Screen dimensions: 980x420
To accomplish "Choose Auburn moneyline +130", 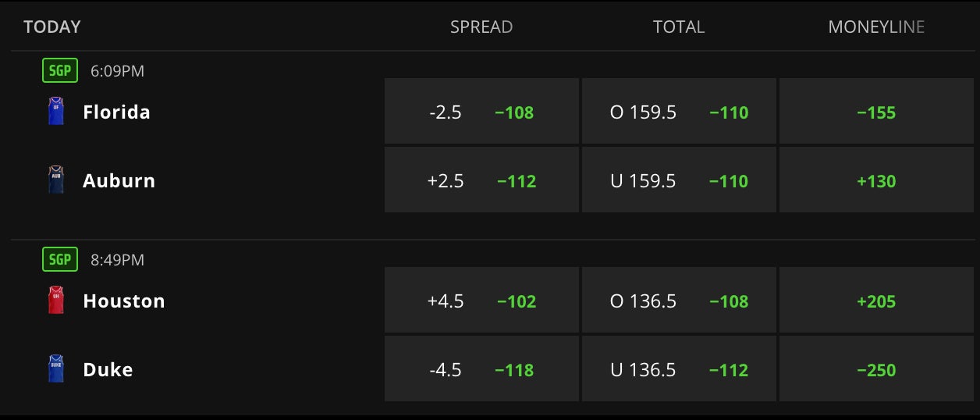I will 876,180.
